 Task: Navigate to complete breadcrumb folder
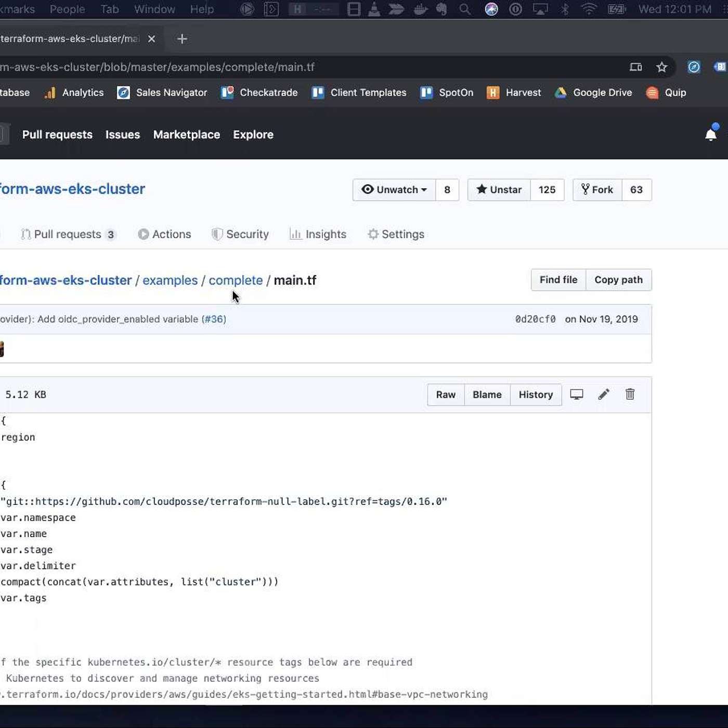(x=236, y=280)
